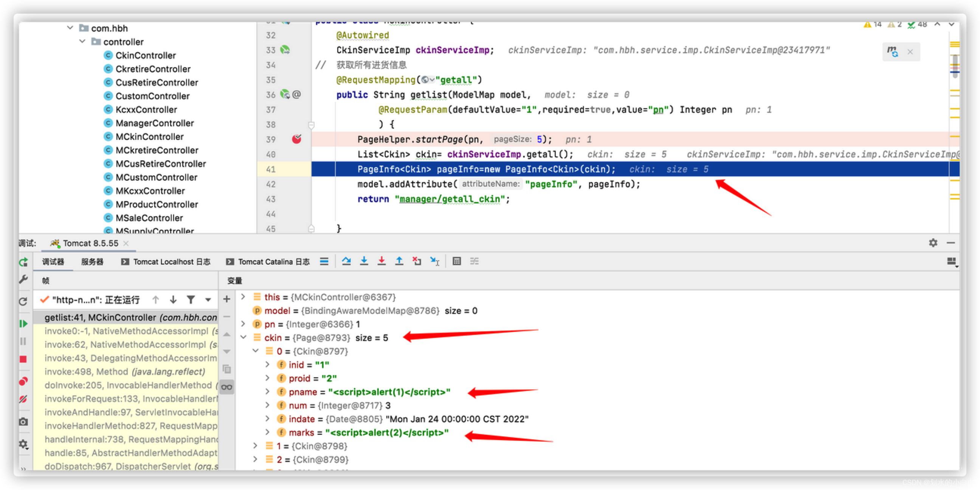980x490 pixels.
Task: Pause the program execution
Action: 23,341
